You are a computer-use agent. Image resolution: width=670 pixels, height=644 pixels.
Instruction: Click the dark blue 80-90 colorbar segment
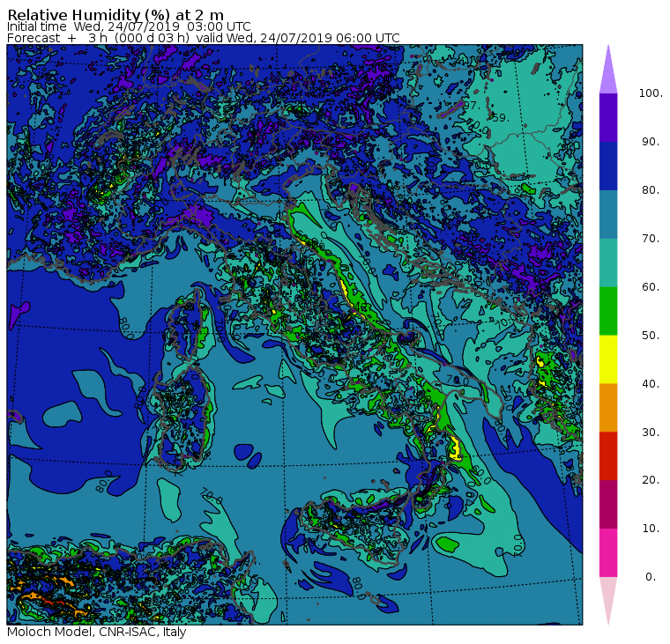click(x=608, y=166)
